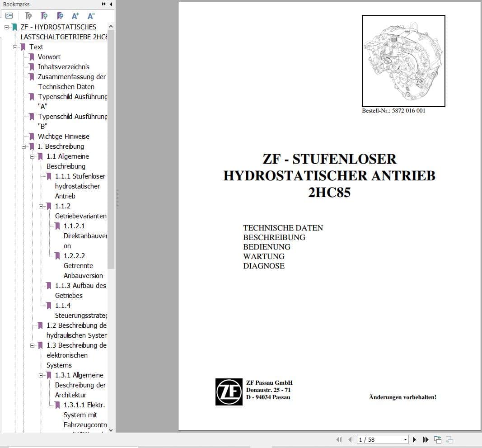Open 1.3.1.1 Elektr. System bookmark
Screen dimensions: 482x448
tap(84, 415)
